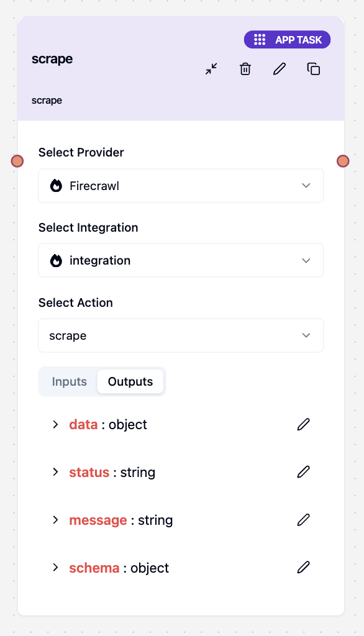Screen dimensions: 364x636
Task: Click the Firecrawl flame logo
Action: (56, 185)
